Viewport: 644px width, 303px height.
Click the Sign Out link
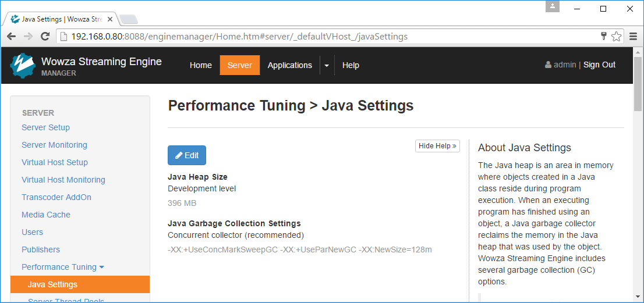(x=599, y=65)
